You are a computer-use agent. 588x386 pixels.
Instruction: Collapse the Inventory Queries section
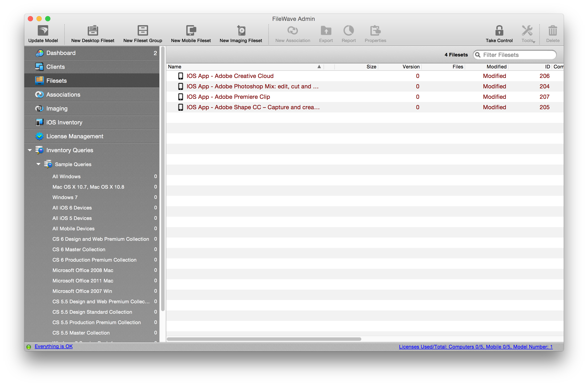pos(30,150)
